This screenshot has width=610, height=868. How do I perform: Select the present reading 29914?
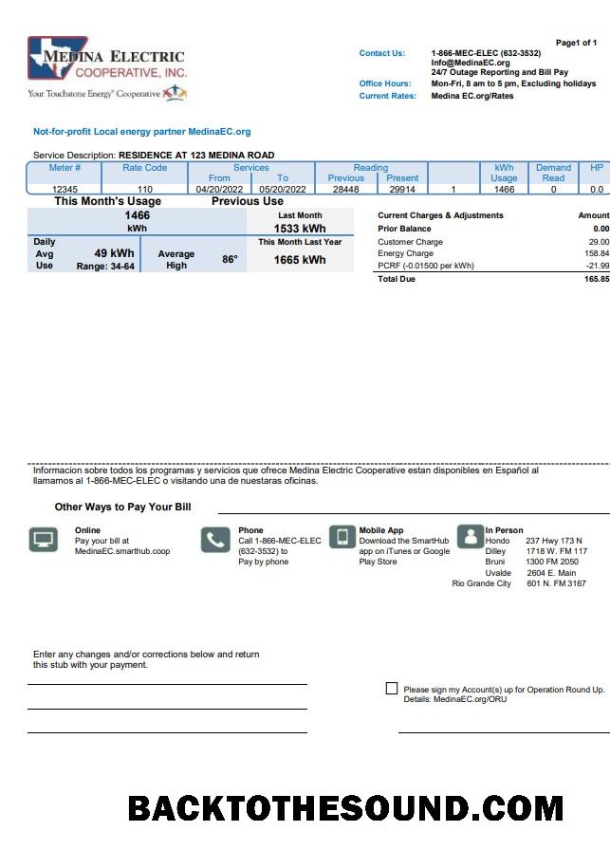tap(402, 189)
